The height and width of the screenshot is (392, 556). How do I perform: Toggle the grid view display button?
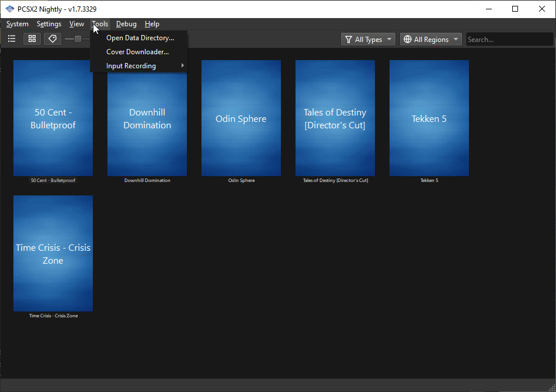tap(32, 38)
